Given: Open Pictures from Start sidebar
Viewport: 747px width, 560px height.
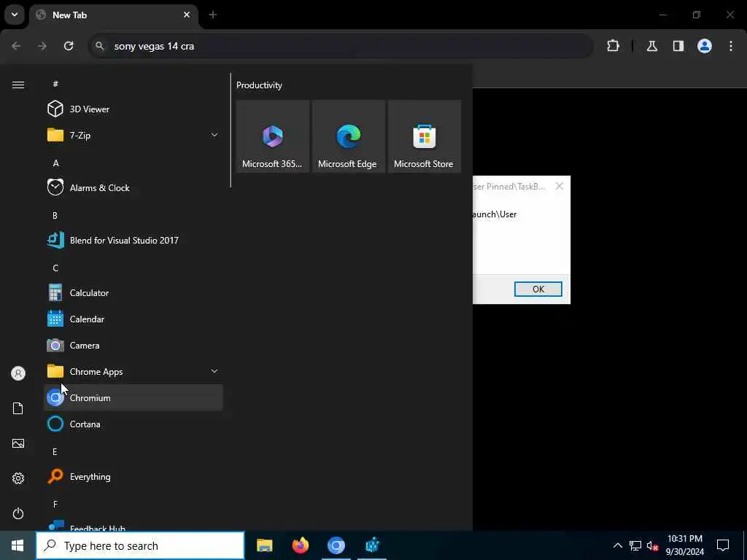Looking at the screenshot, I should (18, 443).
